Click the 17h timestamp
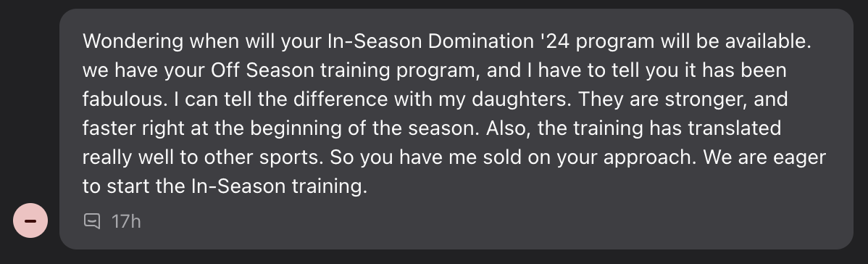The image size is (868, 264). (x=126, y=221)
